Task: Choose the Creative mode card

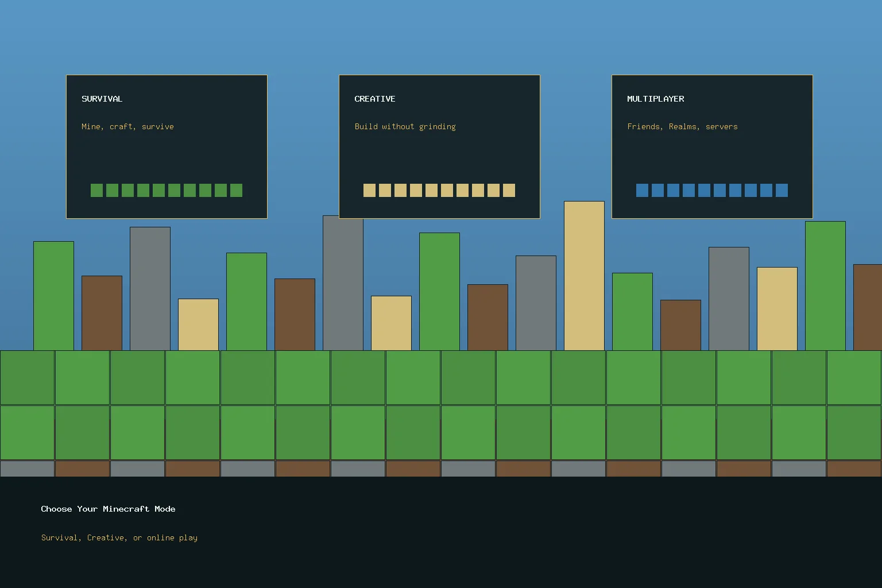Action: pos(439,146)
